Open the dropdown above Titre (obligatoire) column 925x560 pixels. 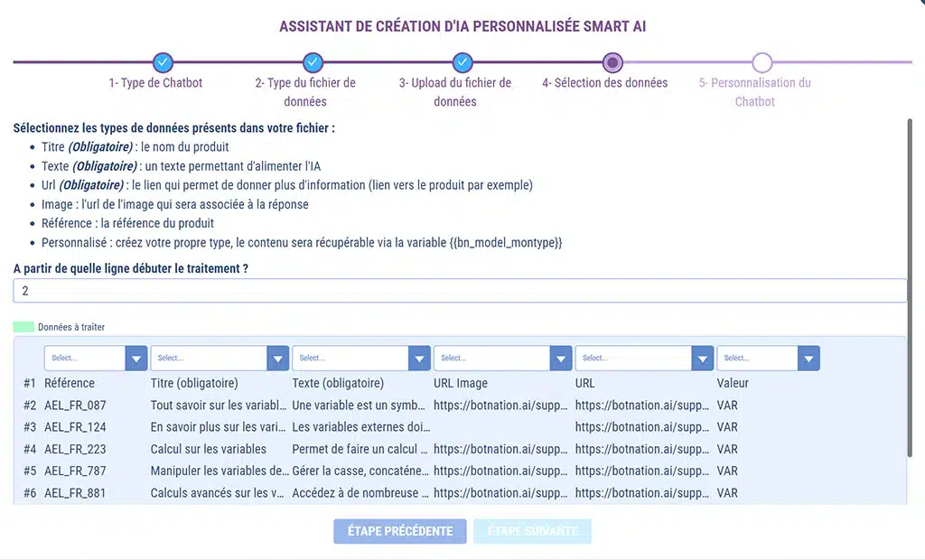click(220, 359)
